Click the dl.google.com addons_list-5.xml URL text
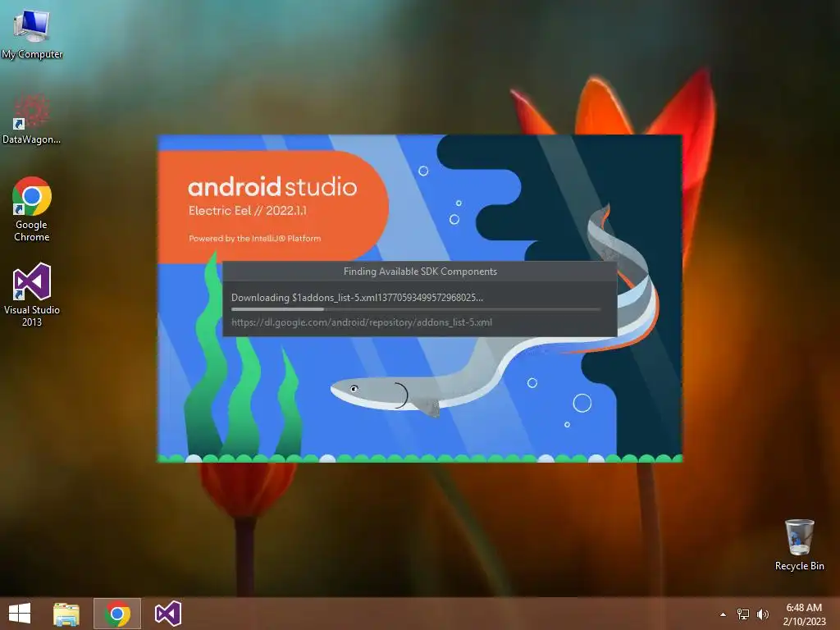840x630 pixels. click(362, 322)
